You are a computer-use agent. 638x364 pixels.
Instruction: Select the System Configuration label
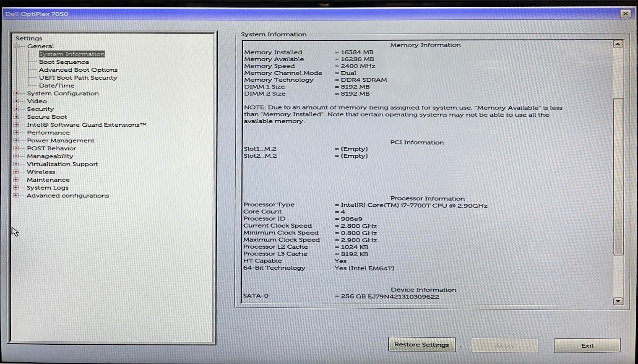[x=63, y=93]
